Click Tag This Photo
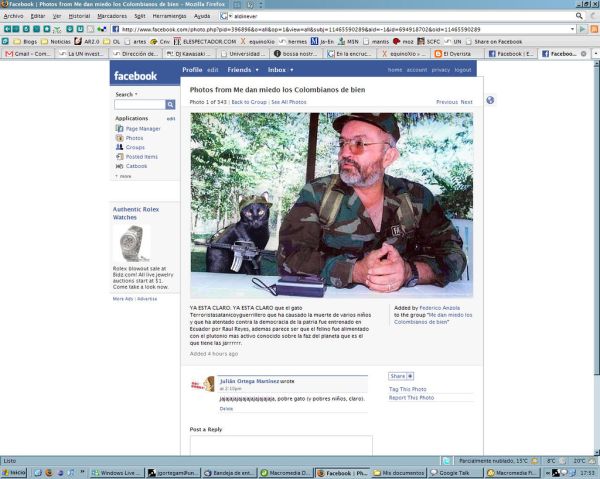The height and width of the screenshot is (479, 600). coord(408,389)
